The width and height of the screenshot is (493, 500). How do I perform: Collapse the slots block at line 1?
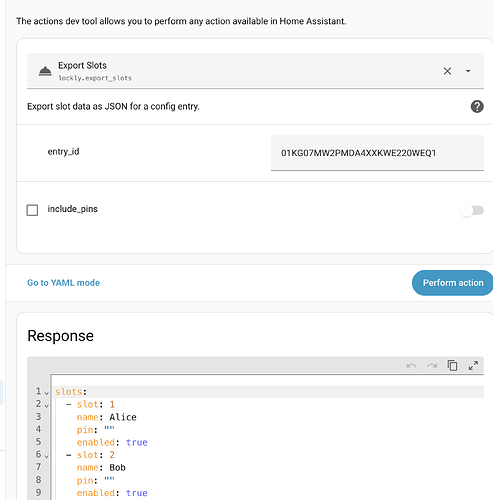pyautogui.click(x=47, y=393)
